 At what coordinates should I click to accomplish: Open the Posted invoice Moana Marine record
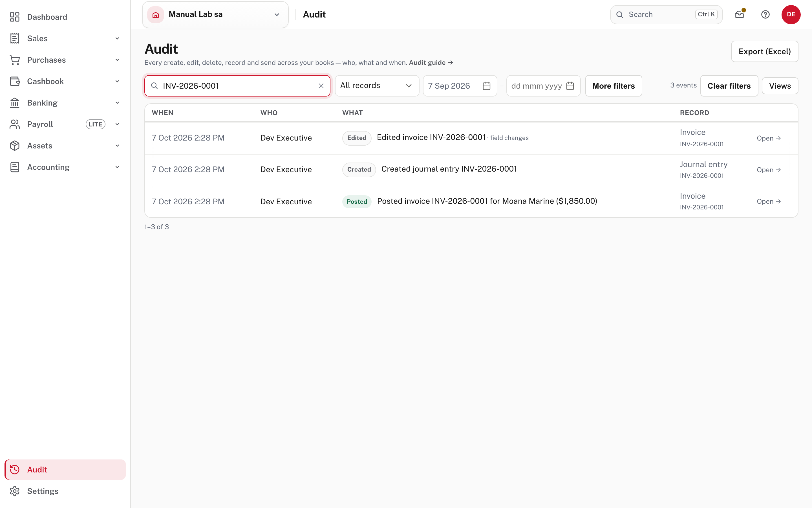[769, 201]
